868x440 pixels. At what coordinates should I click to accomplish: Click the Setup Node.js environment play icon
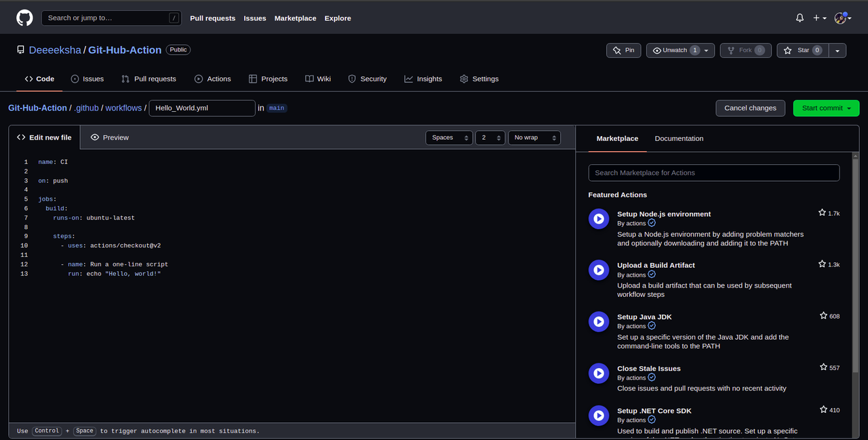pyautogui.click(x=599, y=218)
